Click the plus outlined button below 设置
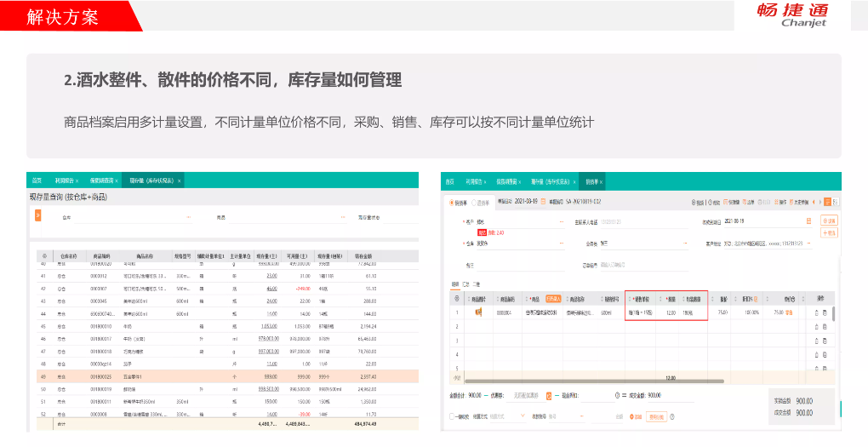 click(829, 233)
